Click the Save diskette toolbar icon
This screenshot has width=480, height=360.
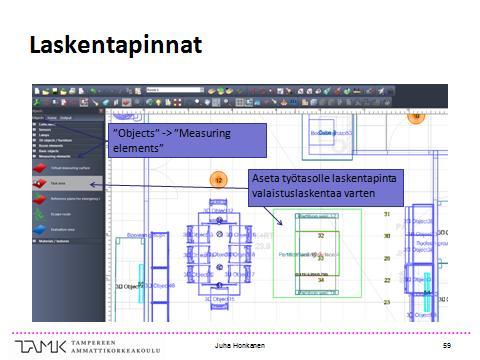pyautogui.click(x=54, y=91)
